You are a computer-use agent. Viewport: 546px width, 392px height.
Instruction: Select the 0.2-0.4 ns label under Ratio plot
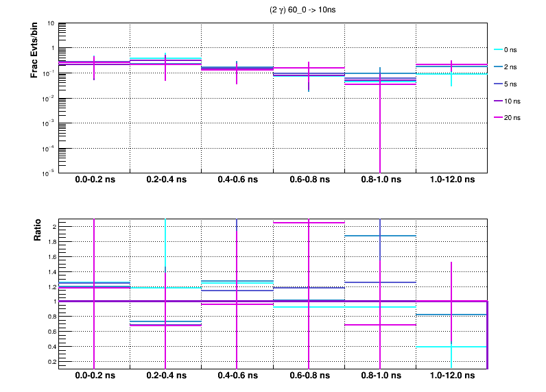coord(165,376)
